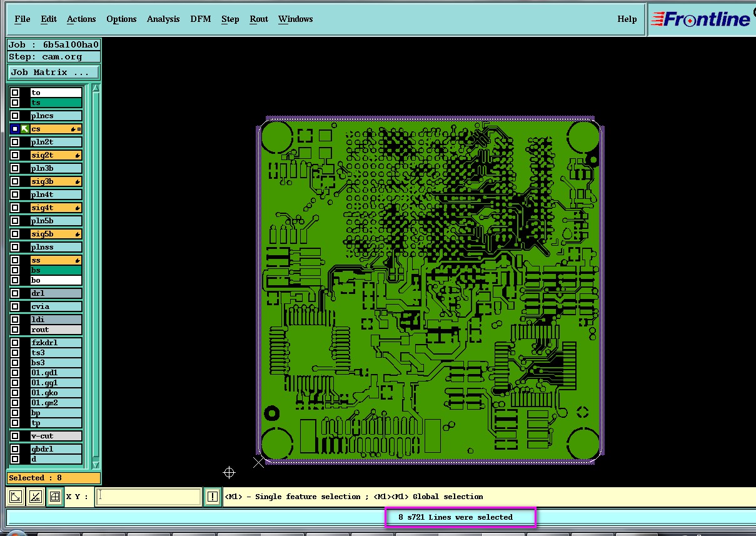Viewport: 756px width, 536px height.
Task: Toggle display checkbox for bo layer
Action: point(15,280)
